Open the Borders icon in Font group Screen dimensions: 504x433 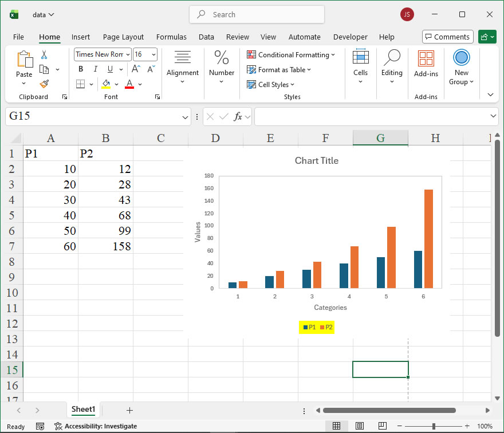point(80,84)
